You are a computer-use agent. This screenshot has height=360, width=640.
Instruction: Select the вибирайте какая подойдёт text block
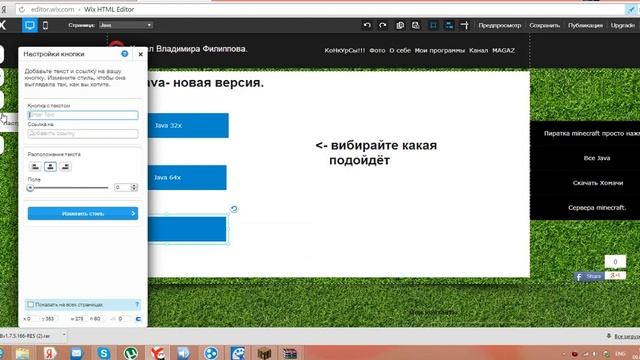376,153
